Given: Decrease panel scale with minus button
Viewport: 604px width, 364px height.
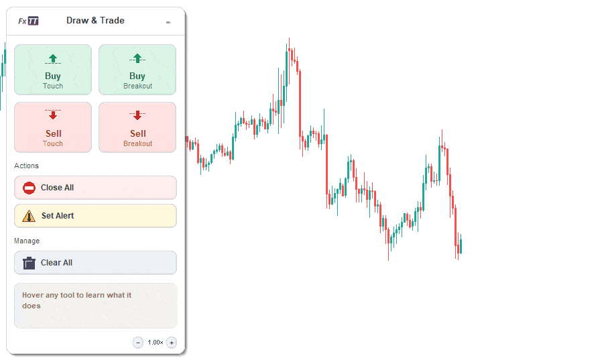Looking at the screenshot, I should point(138,343).
